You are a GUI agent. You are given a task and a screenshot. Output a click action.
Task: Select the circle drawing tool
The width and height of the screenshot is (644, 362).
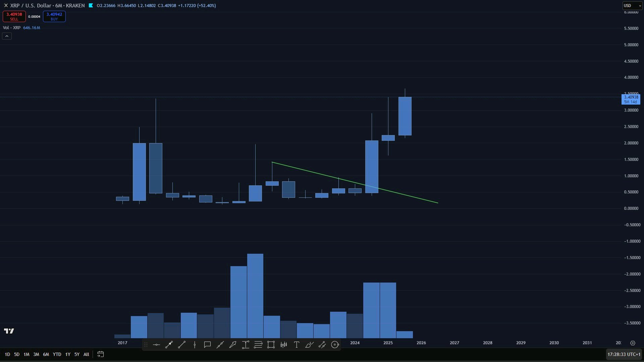(x=335, y=345)
